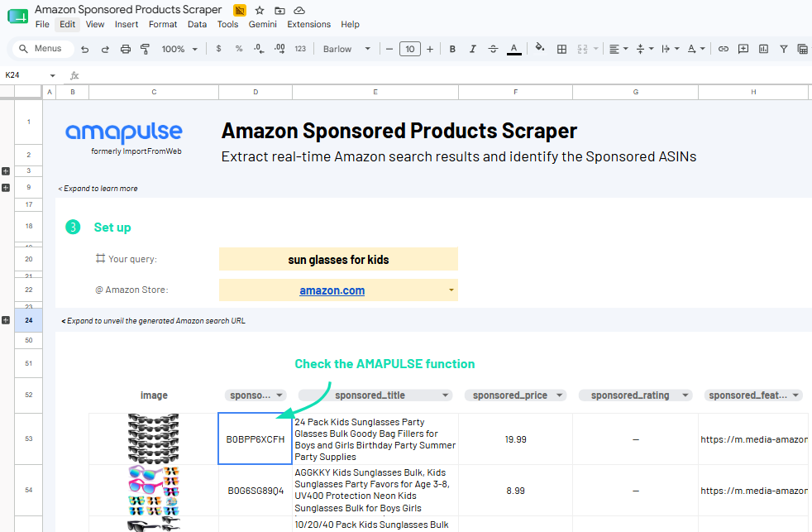This screenshot has height=532, width=812.
Task: Open the Extensions menu
Action: pyautogui.click(x=308, y=24)
